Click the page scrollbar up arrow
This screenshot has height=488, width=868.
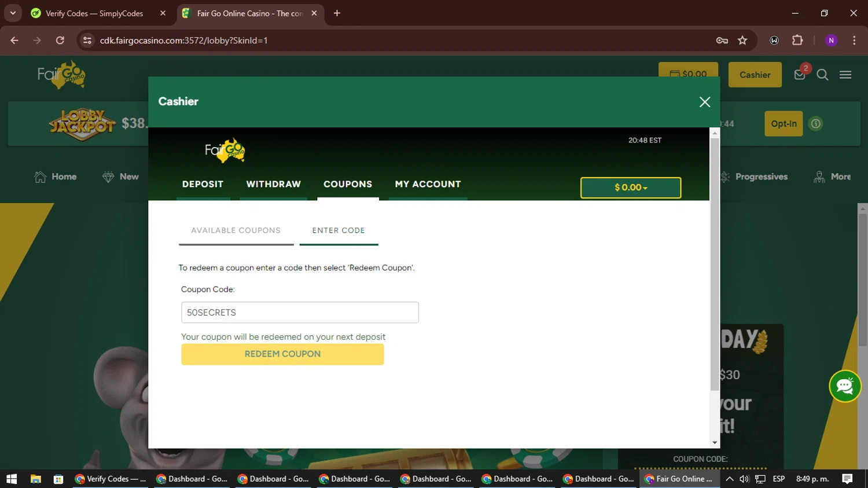(862, 208)
